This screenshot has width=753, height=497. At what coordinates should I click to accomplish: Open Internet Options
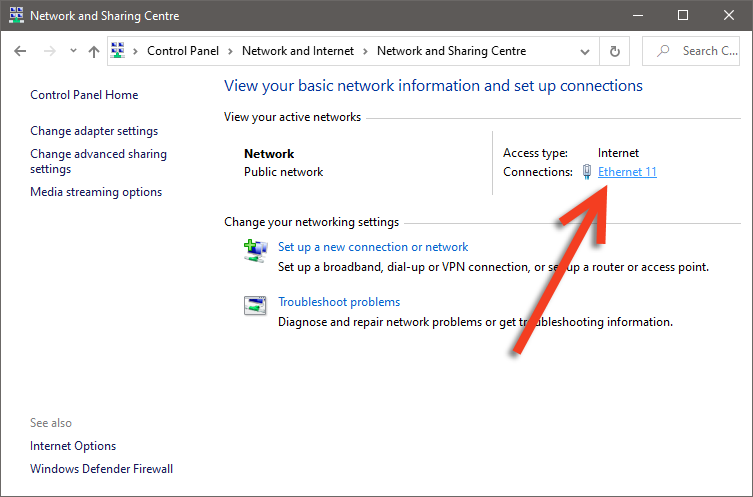[x=73, y=446]
